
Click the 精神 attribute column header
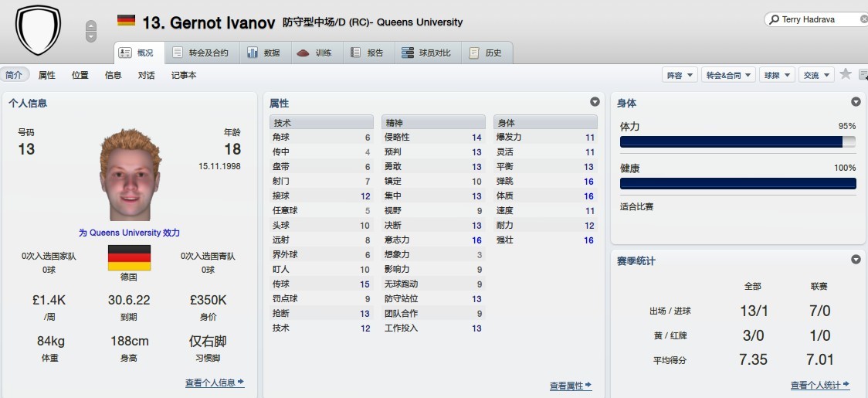433,123
